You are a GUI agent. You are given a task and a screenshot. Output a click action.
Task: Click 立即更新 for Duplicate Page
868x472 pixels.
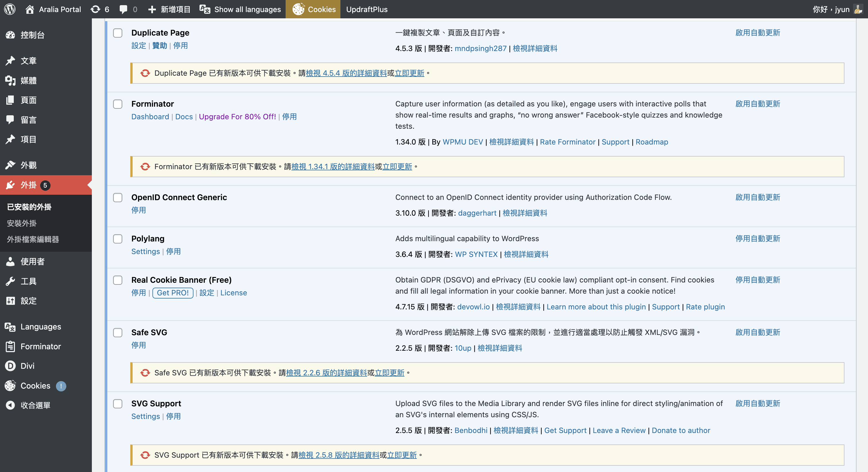(x=409, y=73)
